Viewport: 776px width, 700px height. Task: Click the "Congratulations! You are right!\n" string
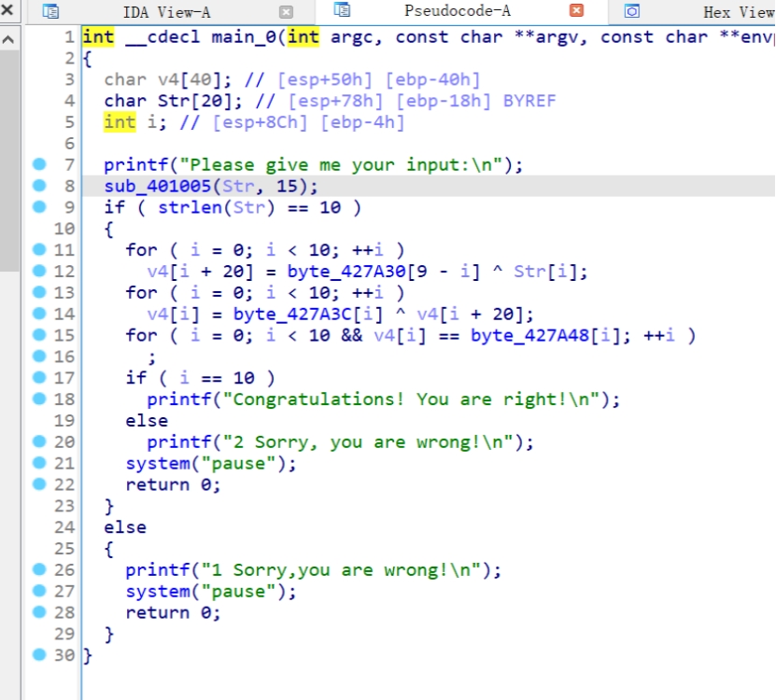pyautogui.click(x=411, y=399)
